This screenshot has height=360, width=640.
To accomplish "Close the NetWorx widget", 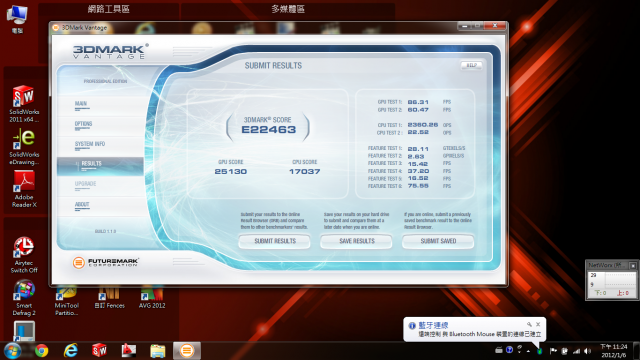I will point(633,265).
